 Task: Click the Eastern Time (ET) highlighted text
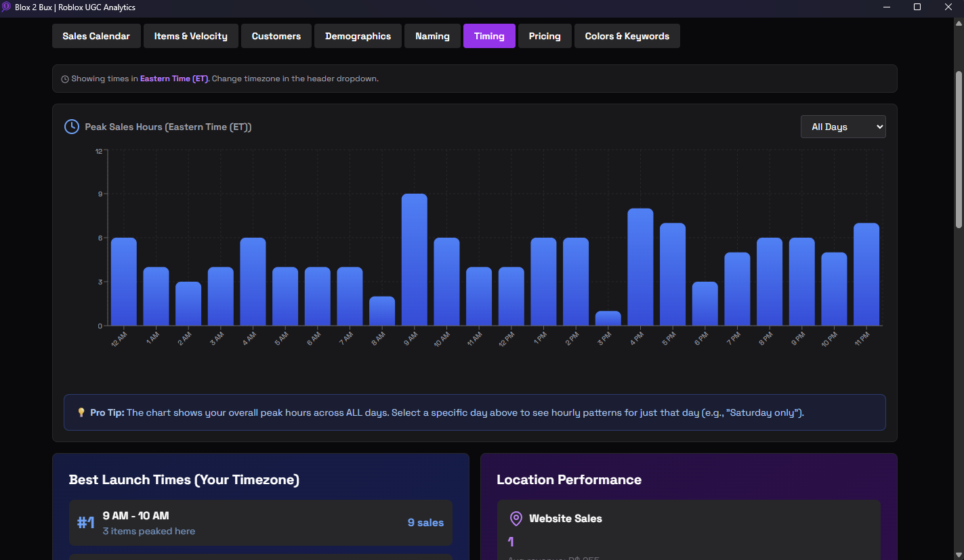pos(174,79)
